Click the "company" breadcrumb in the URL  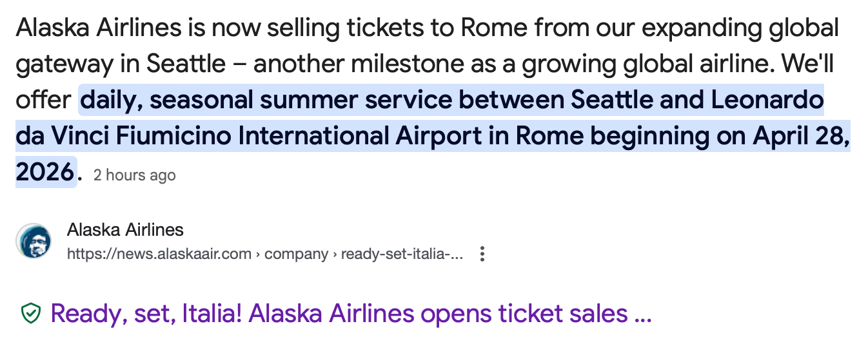pyautogui.click(x=296, y=254)
